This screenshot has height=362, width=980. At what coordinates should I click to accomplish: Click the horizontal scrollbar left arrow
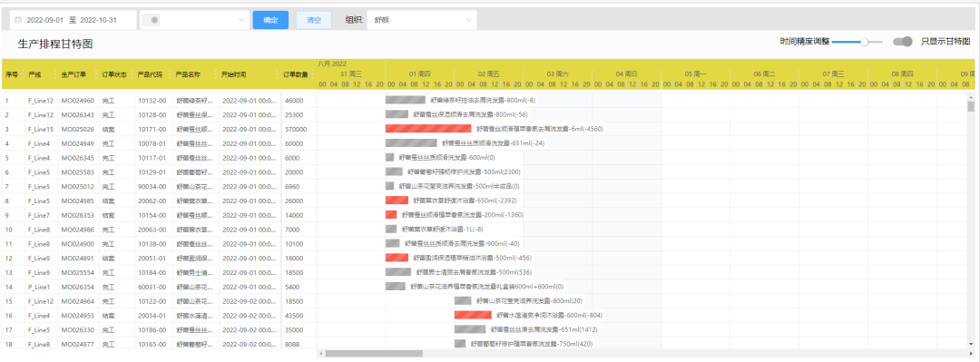tap(321, 354)
